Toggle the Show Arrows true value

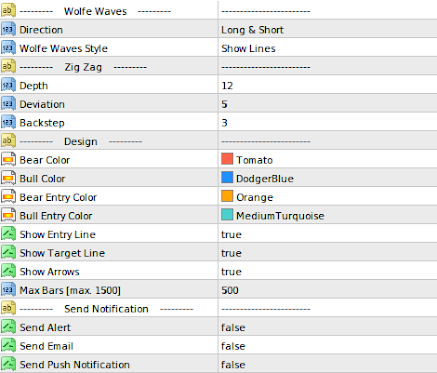click(328, 271)
